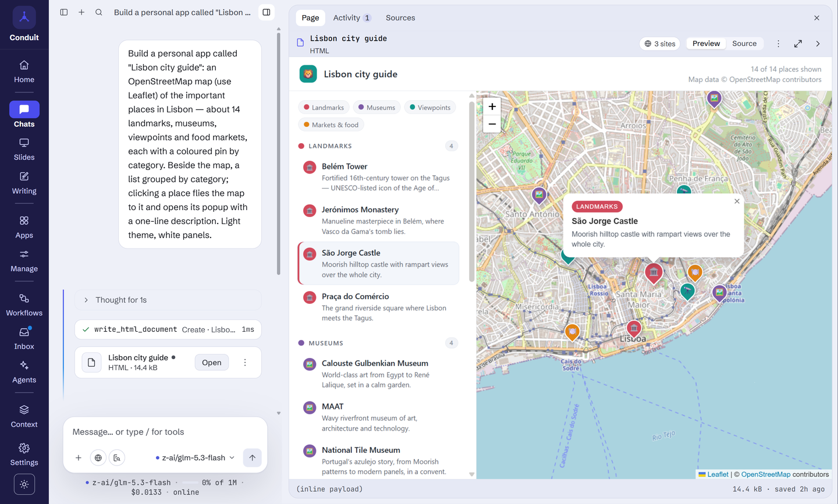Expand the "Thought for 1s" section
Viewport: 838px width, 504px height.
[168, 300]
